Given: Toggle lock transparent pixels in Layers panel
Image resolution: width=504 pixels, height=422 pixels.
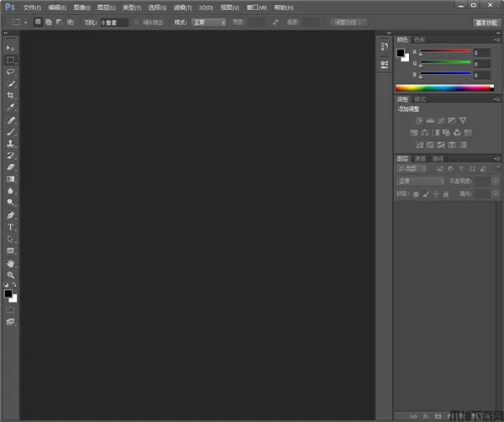Looking at the screenshot, I should point(415,194).
